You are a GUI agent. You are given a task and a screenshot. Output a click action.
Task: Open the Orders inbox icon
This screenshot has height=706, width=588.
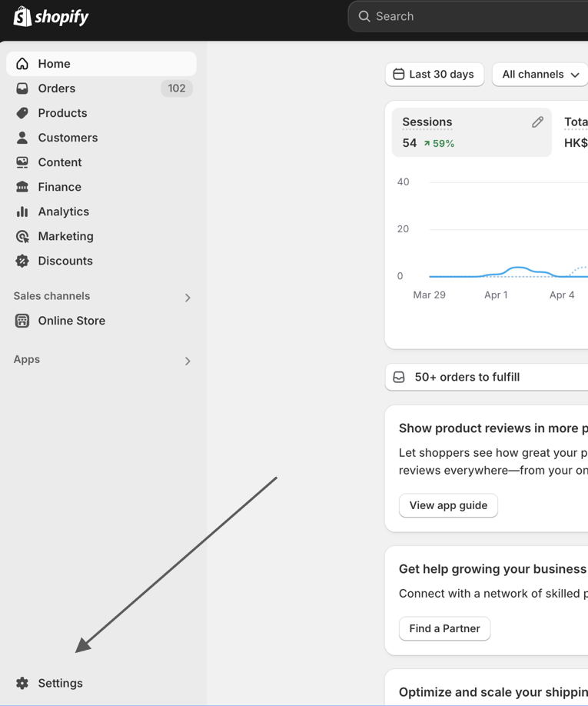click(22, 88)
